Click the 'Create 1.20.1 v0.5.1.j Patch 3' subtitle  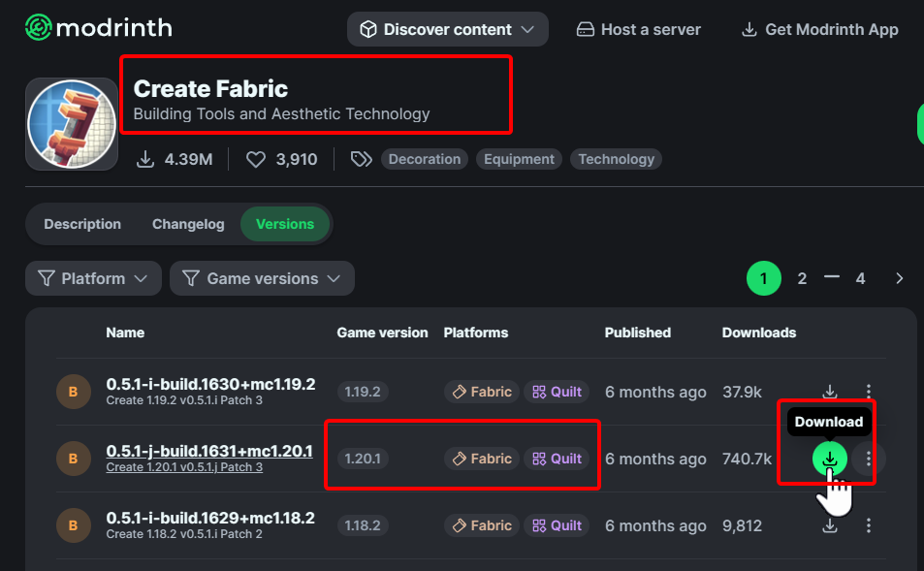point(184,467)
